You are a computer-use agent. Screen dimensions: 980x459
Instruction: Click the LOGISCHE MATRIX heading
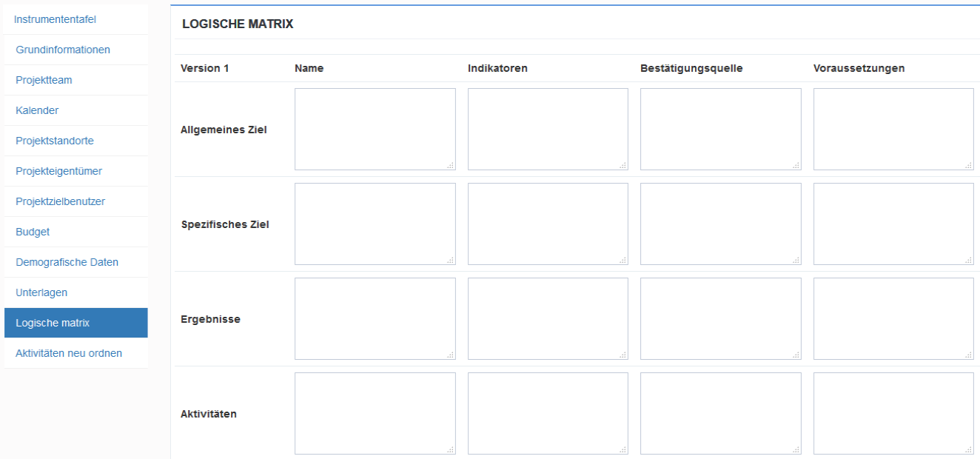238,24
